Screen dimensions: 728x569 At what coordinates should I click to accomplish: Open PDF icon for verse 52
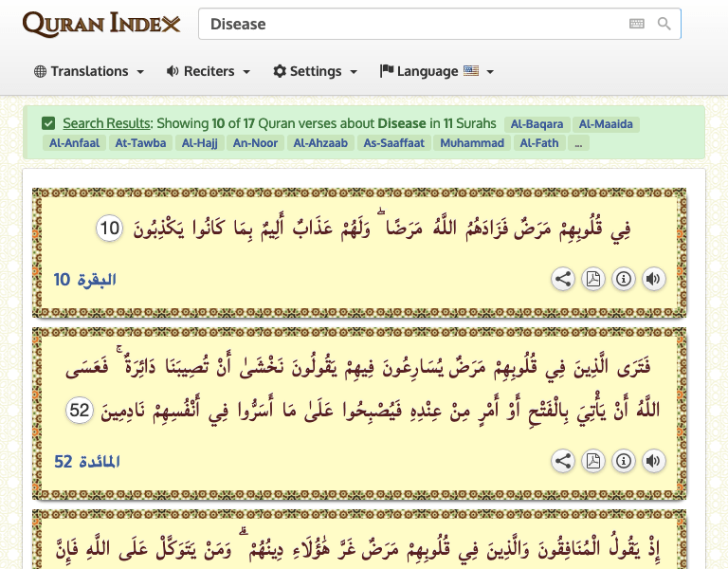pyautogui.click(x=592, y=461)
